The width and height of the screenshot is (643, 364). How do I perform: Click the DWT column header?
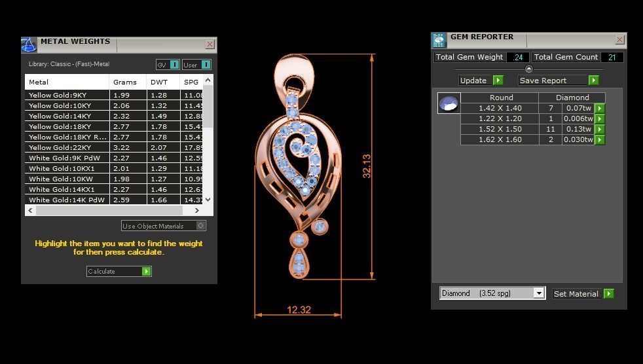tap(163, 82)
